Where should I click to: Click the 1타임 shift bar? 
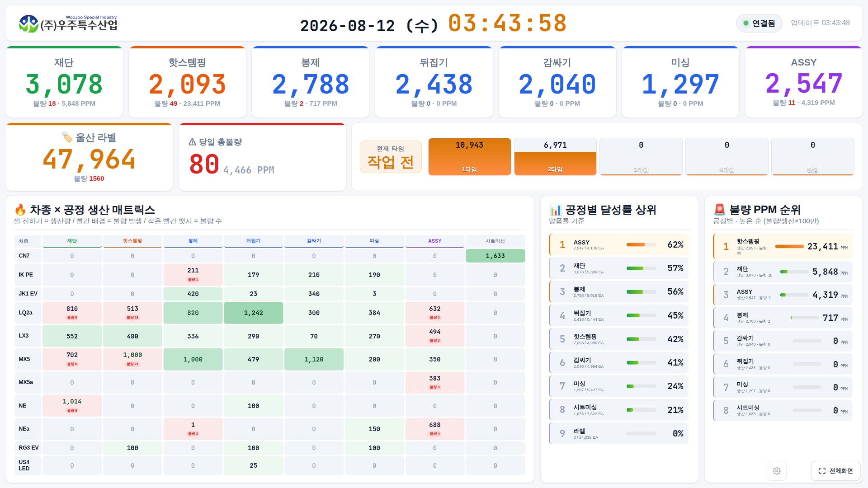469,156
